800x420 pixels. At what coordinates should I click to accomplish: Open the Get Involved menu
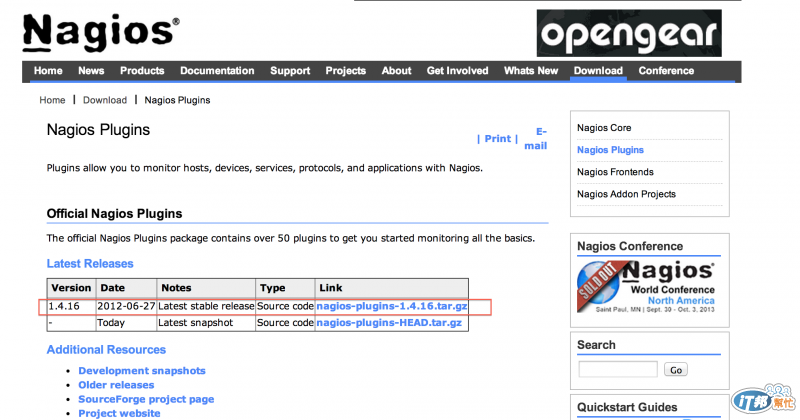pos(458,71)
